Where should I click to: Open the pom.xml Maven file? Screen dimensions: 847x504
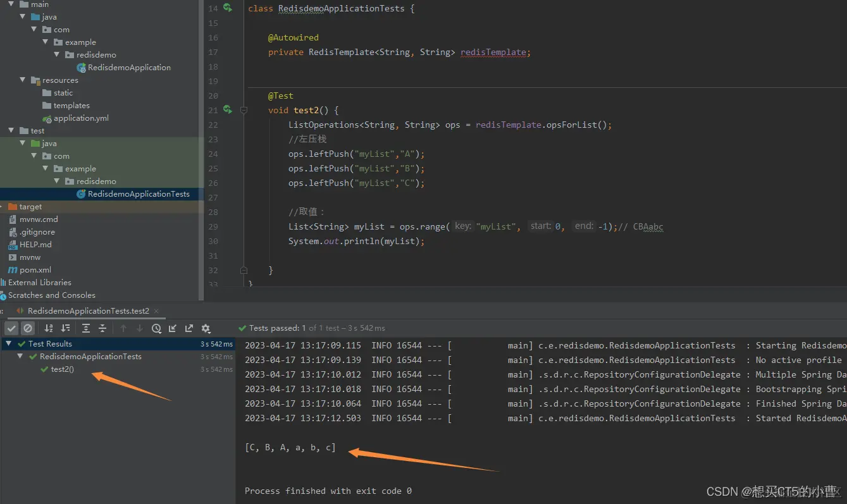(x=35, y=270)
